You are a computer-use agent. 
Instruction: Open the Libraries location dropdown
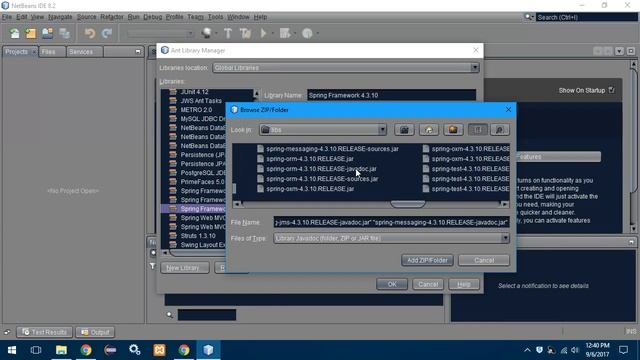(474, 68)
